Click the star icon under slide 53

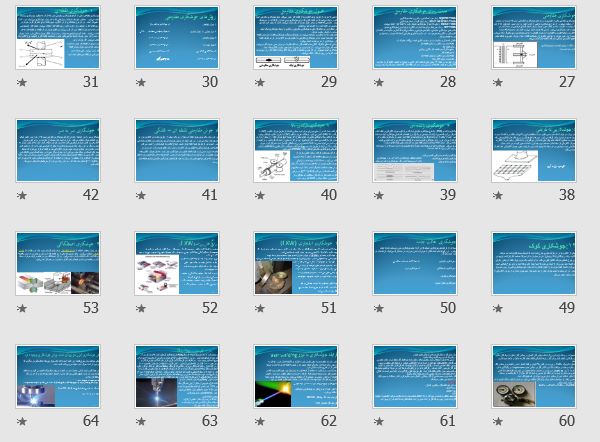[x=22, y=308]
